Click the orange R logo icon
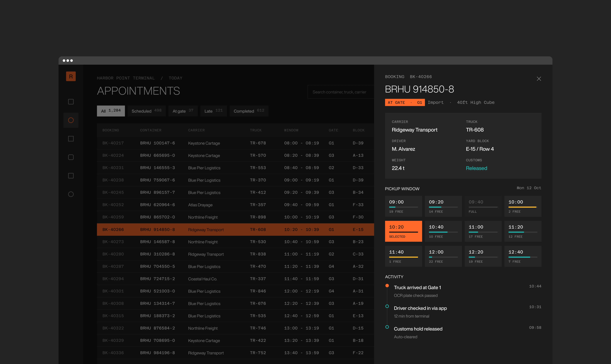Image resolution: width=611 pixels, height=364 pixels. point(71,76)
